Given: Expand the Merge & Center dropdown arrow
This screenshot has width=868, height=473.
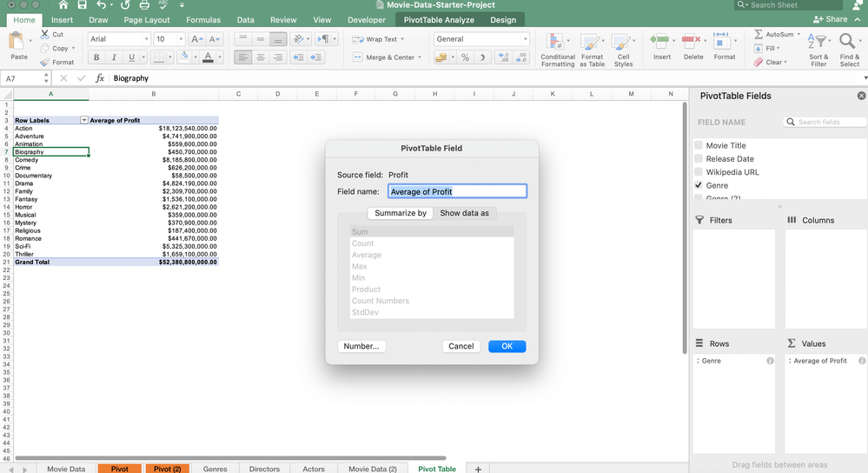Looking at the screenshot, I should [x=420, y=57].
